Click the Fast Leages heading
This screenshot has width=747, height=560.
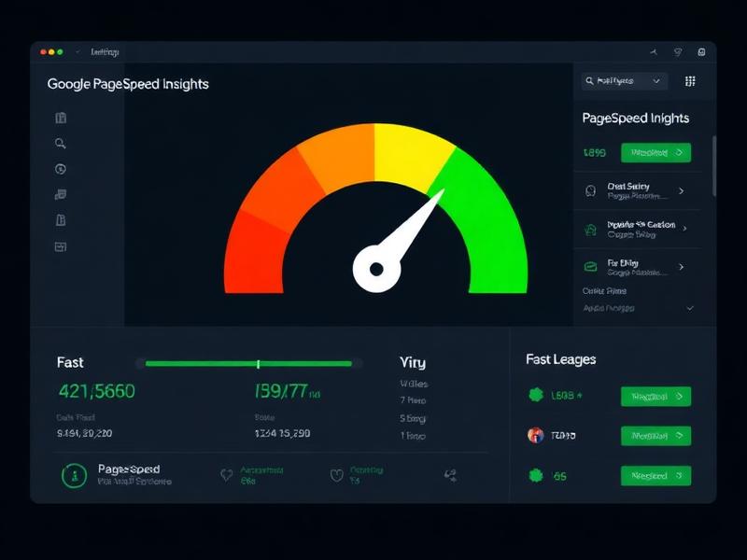pyautogui.click(x=561, y=359)
